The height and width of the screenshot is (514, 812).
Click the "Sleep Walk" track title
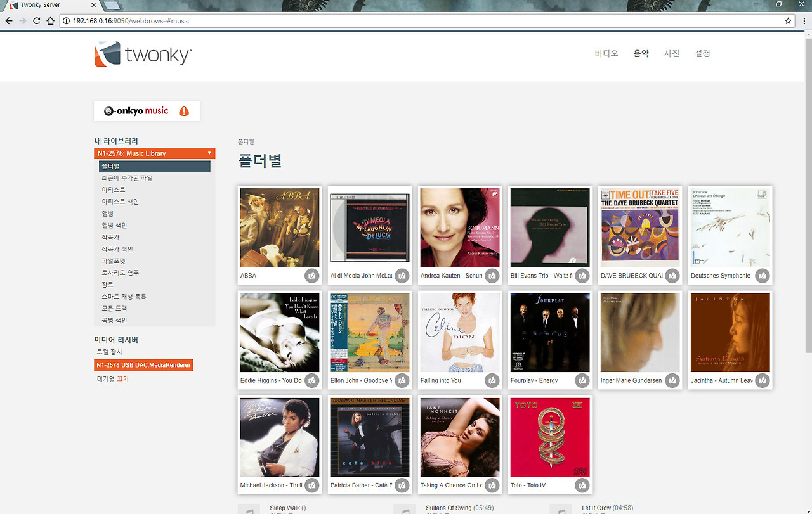285,508
